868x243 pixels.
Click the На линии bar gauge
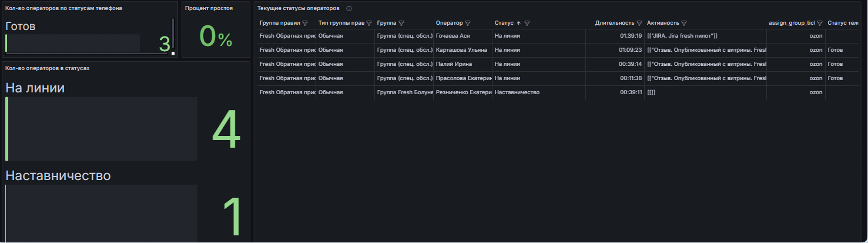101,129
